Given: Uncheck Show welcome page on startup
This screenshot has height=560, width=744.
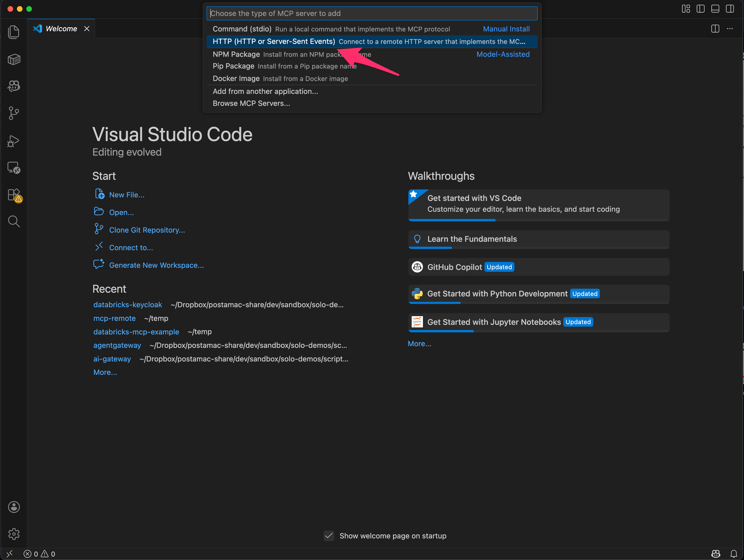Looking at the screenshot, I should pos(329,536).
